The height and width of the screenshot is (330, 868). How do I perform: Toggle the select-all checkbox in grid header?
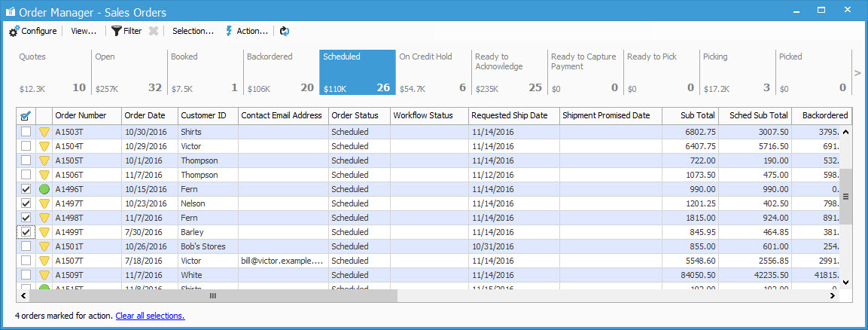pos(26,116)
